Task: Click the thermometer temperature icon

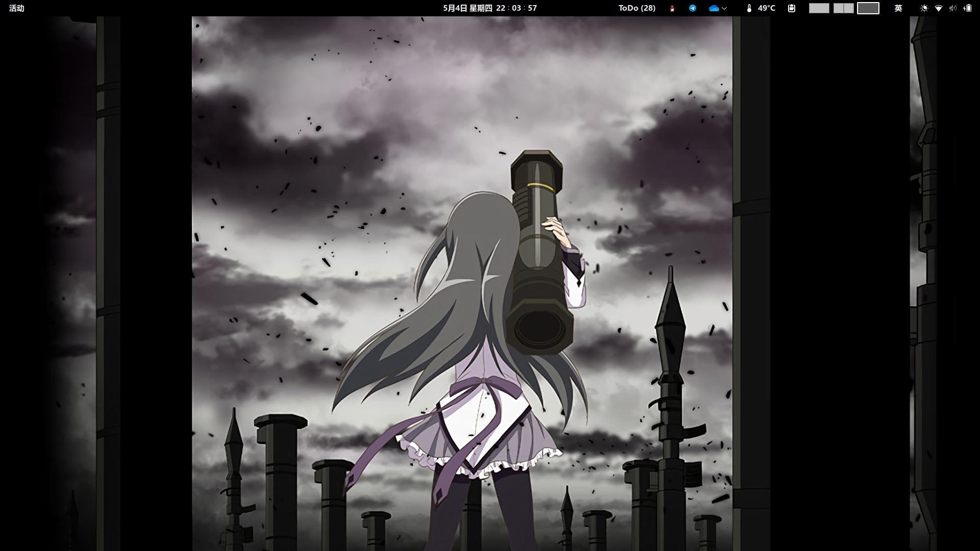Action: [749, 8]
